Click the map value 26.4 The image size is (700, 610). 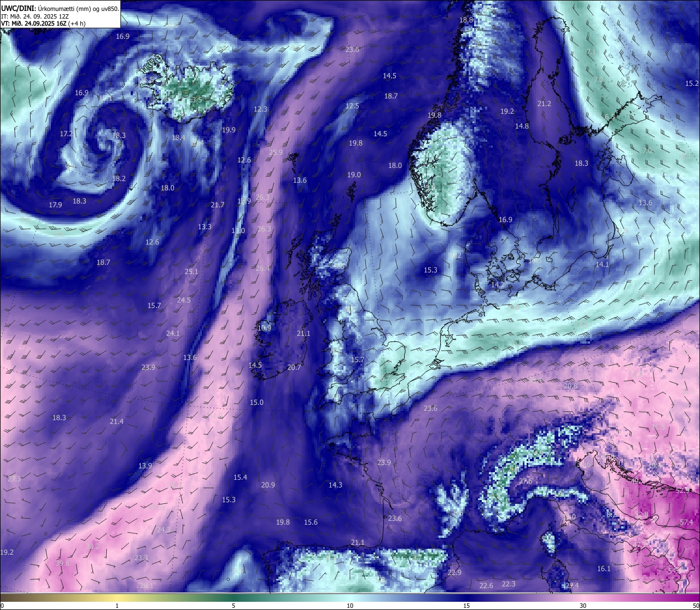point(262,268)
